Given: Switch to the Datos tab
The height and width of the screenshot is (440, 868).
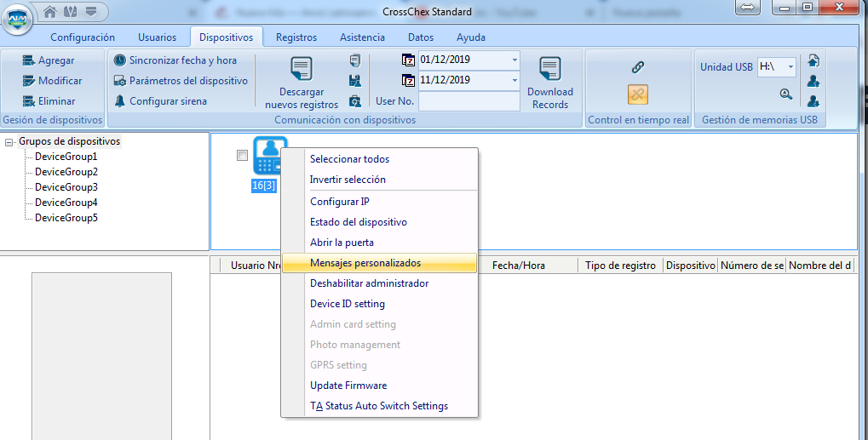Looking at the screenshot, I should tap(421, 37).
